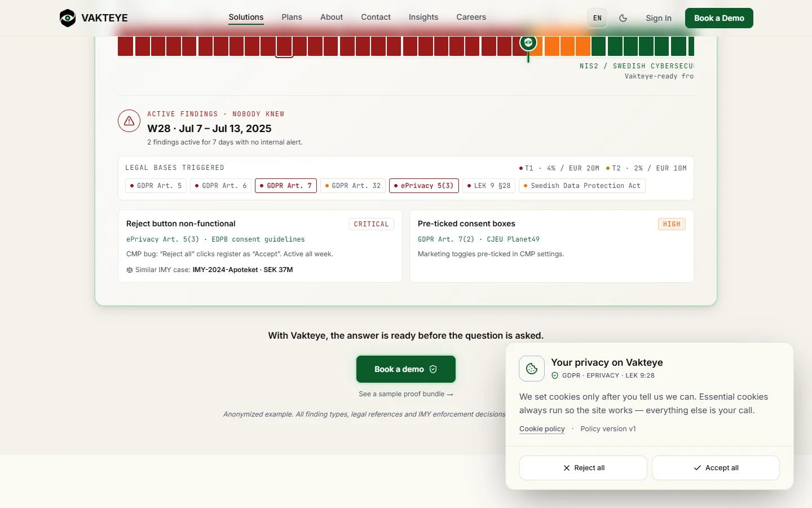Viewport: 812px width, 508px height.
Task: Click the Vakteye marker on the timeline
Action: [528, 42]
